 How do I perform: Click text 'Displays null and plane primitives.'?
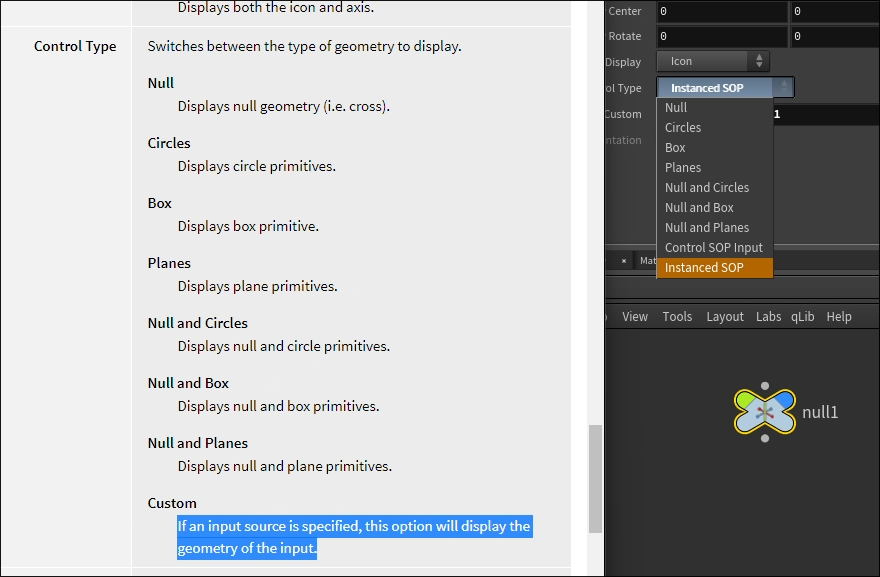(x=285, y=466)
